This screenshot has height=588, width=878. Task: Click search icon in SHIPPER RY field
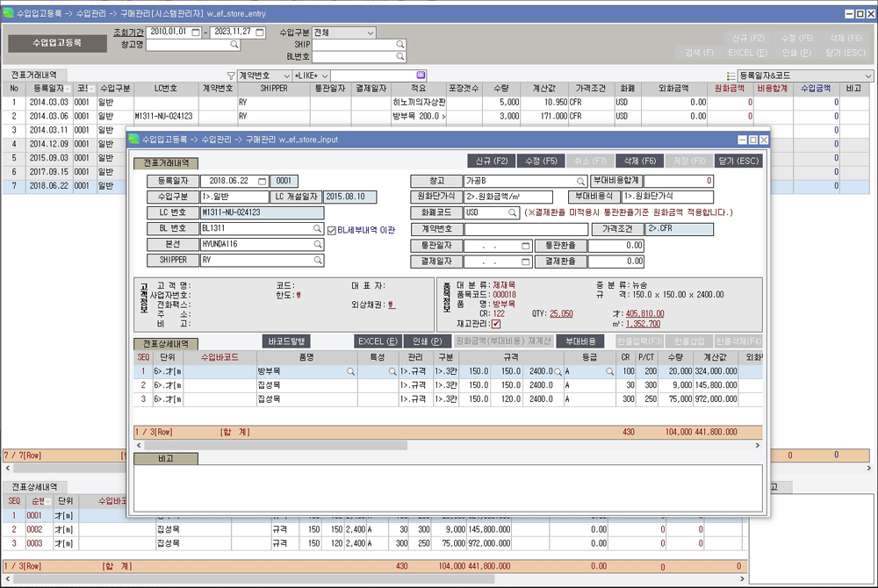pos(318,260)
